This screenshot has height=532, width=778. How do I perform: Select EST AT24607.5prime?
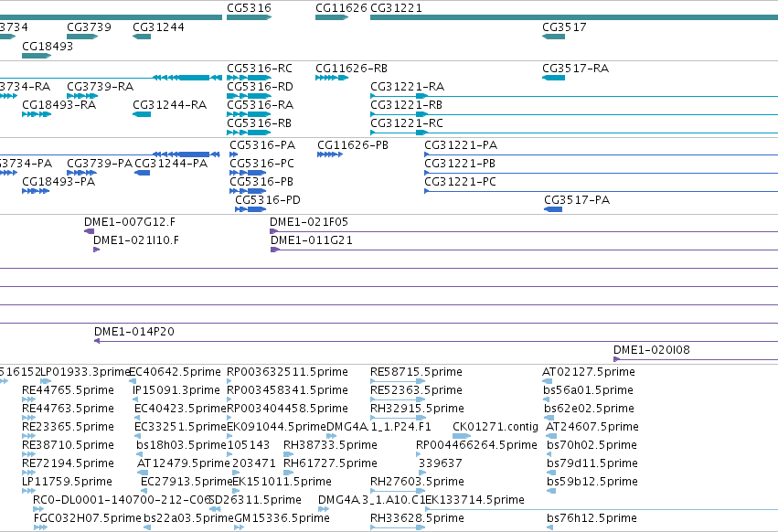pyautogui.click(x=592, y=427)
